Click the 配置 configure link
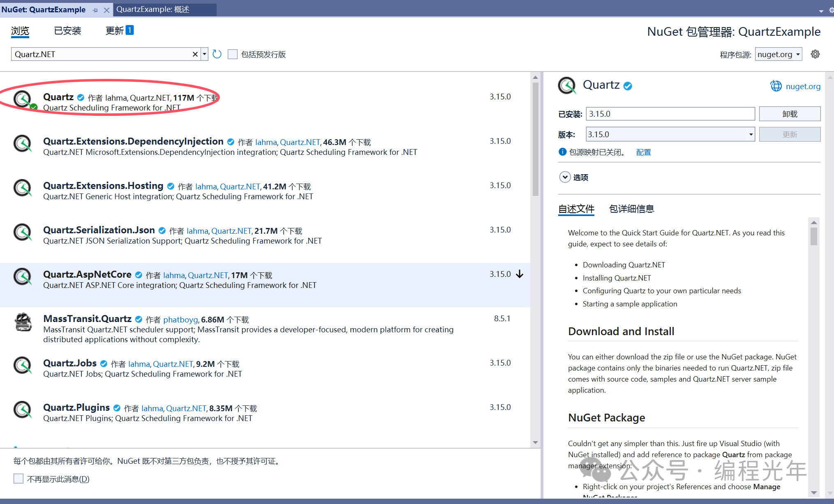 644,152
